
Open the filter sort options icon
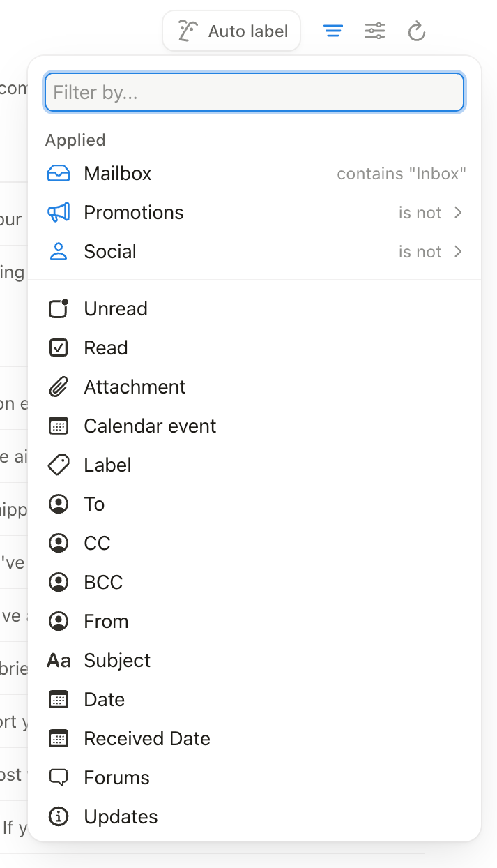click(374, 31)
